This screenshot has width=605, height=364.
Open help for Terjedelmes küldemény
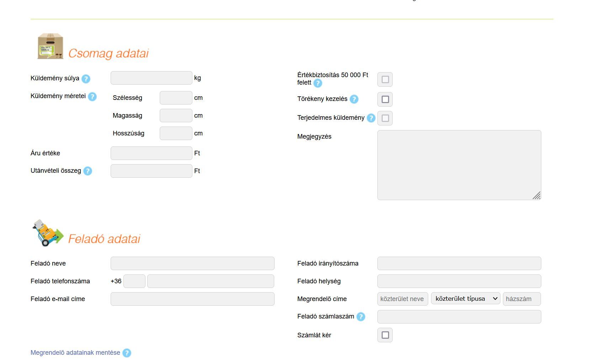click(x=371, y=118)
